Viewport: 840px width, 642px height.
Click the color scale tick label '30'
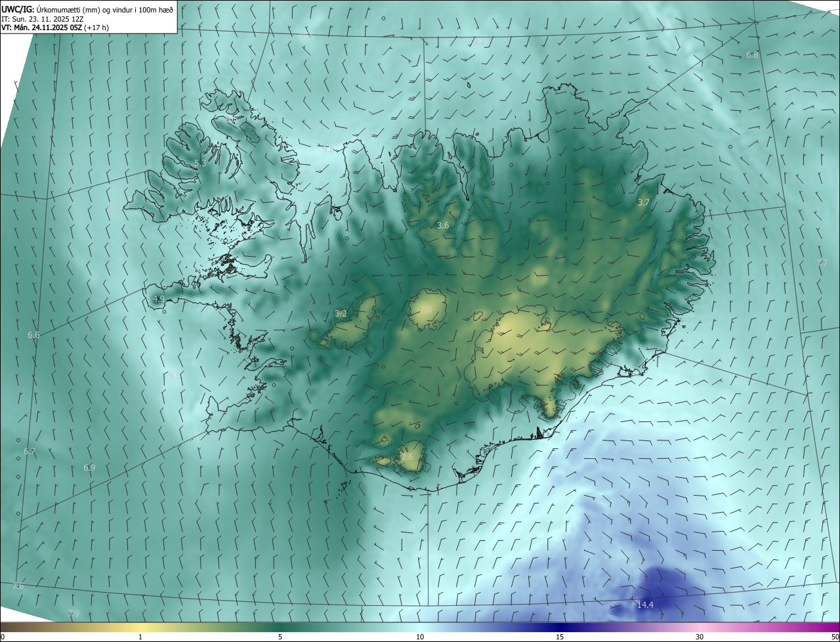(700, 637)
